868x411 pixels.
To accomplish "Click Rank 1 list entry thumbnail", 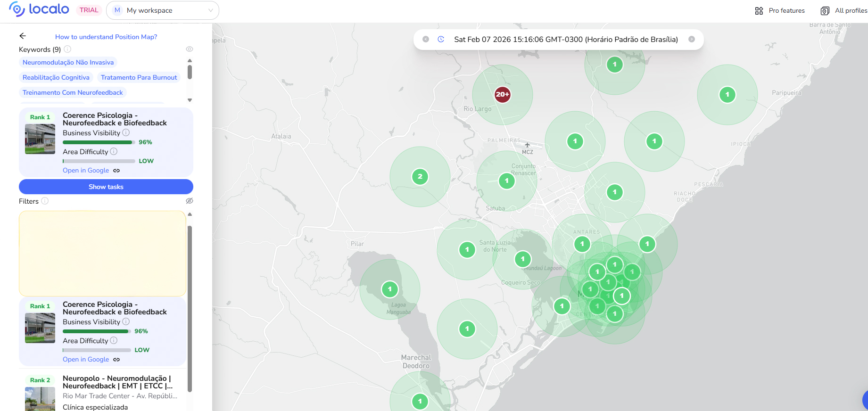I will tap(40, 328).
